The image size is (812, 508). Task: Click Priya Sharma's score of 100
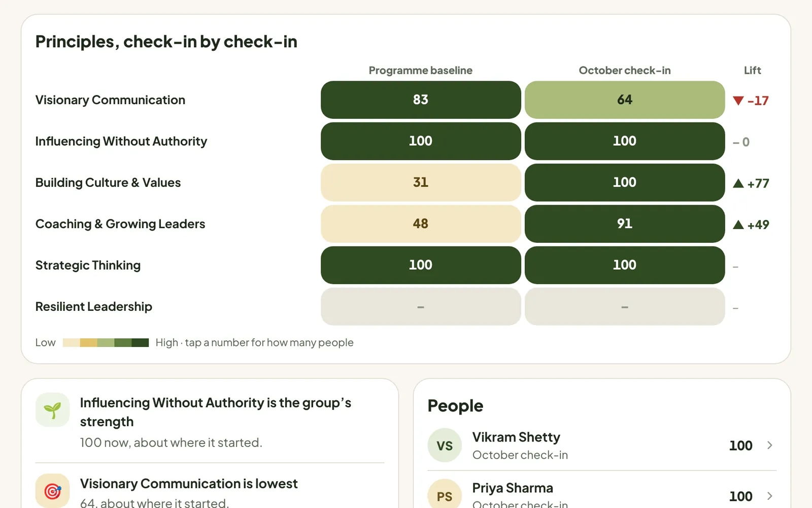740,496
